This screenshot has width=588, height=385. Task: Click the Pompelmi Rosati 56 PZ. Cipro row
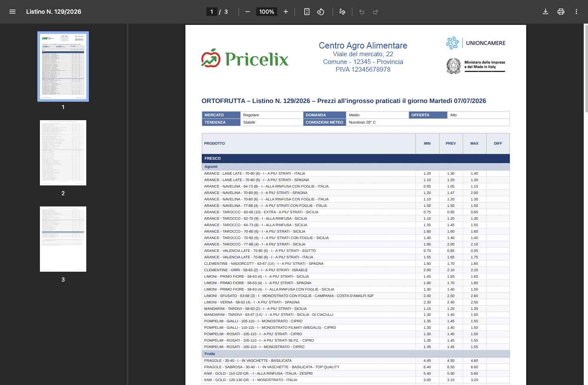356,340
